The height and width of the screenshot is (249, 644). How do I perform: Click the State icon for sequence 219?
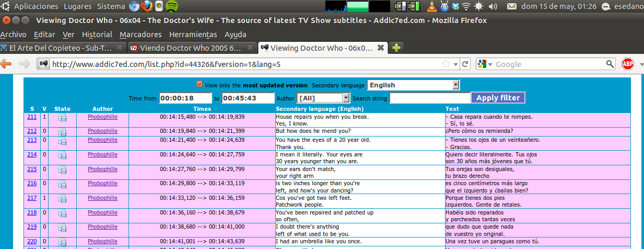pyautogui.click(x=62, y=229)
